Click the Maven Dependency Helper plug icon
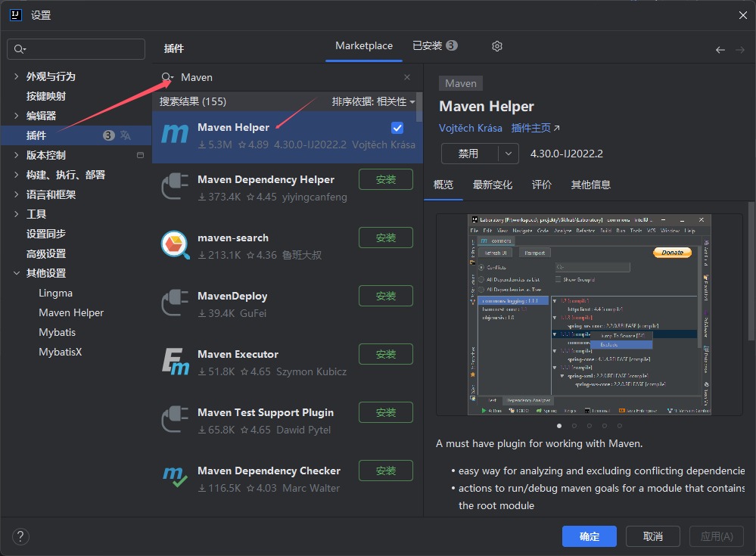Screen dimensions: 756x556 pos(175,187)
